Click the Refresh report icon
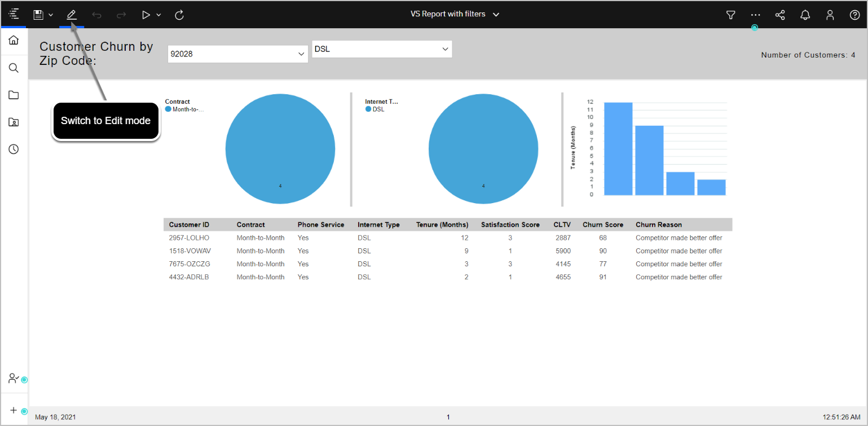Viewport: 868px width, 426px height. point(179,15)
